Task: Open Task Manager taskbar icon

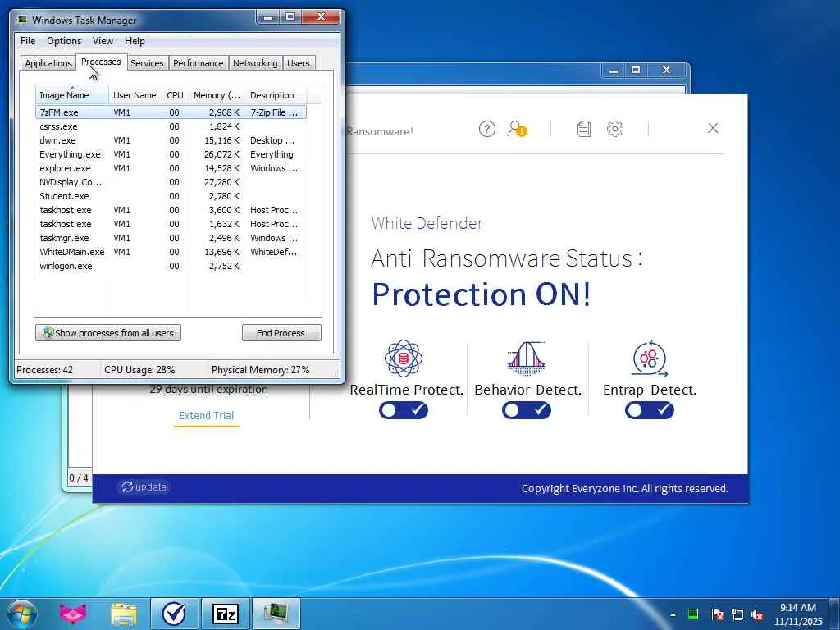Action: click(x=276, y=614)
